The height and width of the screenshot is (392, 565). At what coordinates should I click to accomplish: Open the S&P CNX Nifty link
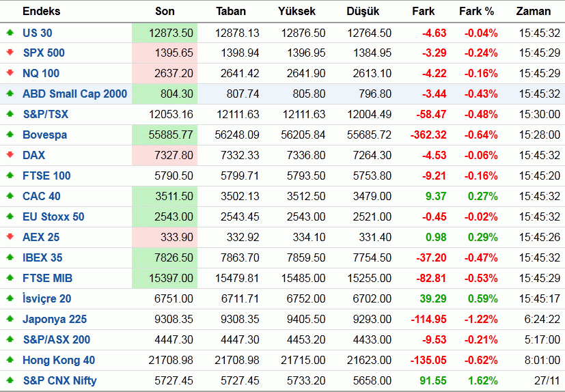pyautogui.click(x=60, y=381)
